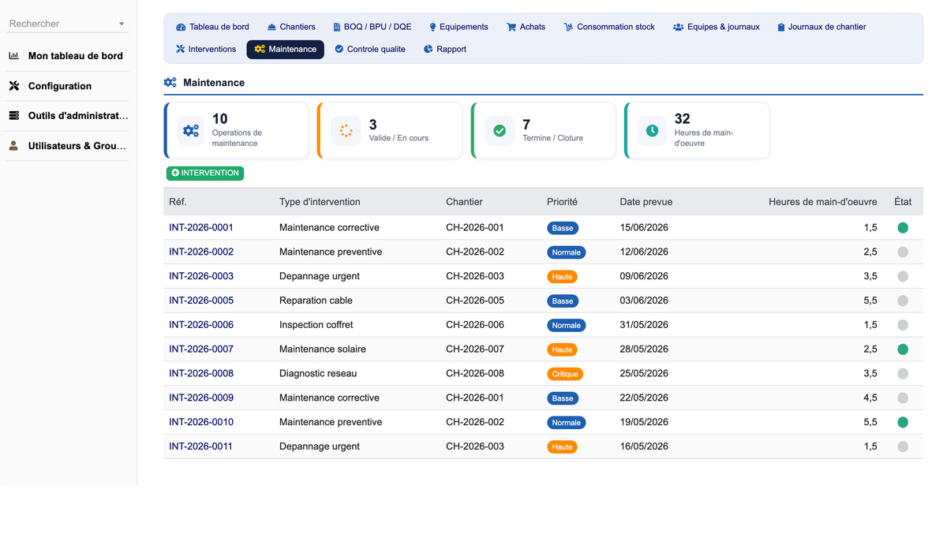947x560 pixels.
Task: Switch to Controle qualite tab
Action: point(370,49)
